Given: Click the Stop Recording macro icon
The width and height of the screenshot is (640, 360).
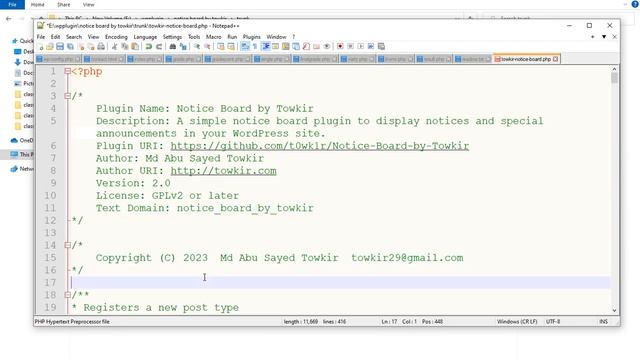Looking at the screenshot, I should pos(350,47).
